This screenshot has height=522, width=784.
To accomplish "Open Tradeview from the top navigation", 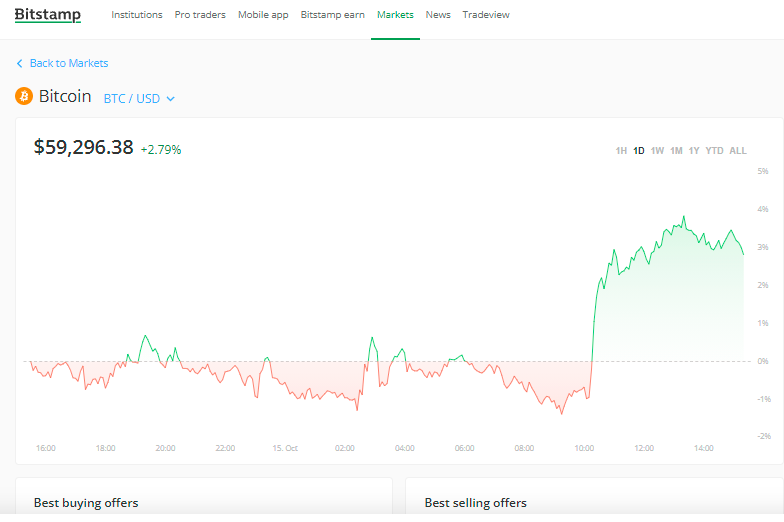I will (486, 15).
